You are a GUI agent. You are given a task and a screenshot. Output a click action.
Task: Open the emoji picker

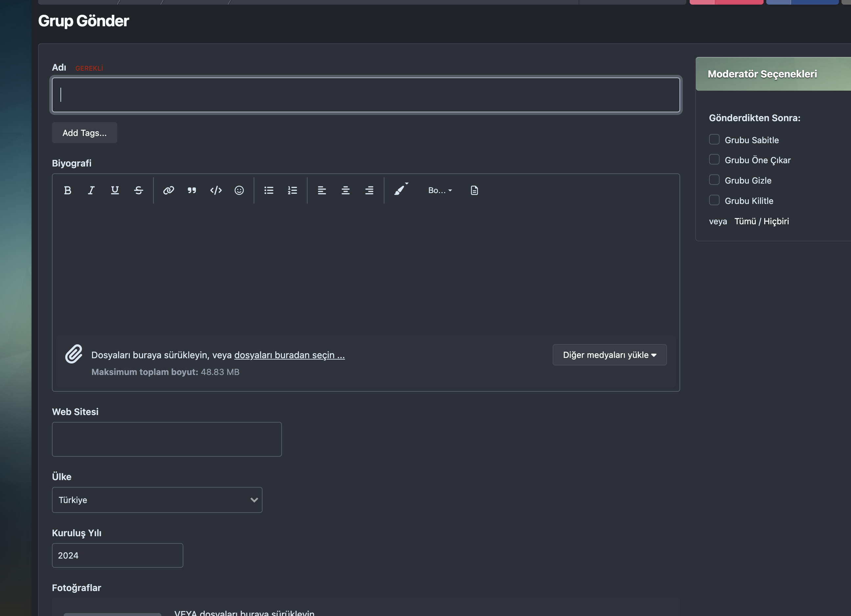(239, 190)
